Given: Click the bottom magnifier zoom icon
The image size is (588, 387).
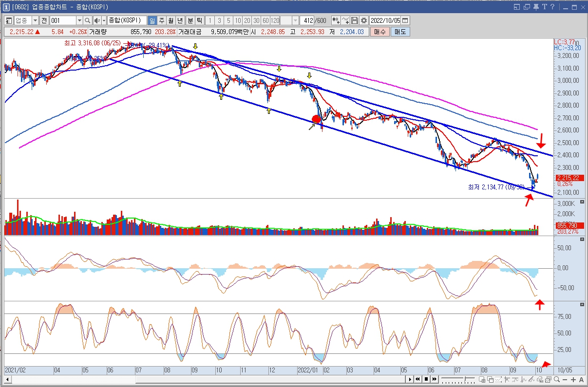Looking at the screenshot, I should [x=556, y=380].
